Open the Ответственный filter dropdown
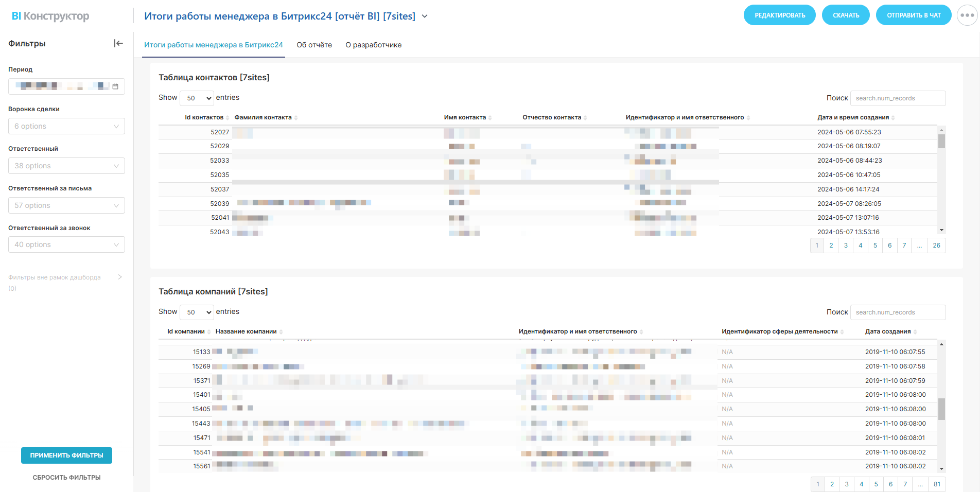 pyautogui.click(x=66, y=166)
